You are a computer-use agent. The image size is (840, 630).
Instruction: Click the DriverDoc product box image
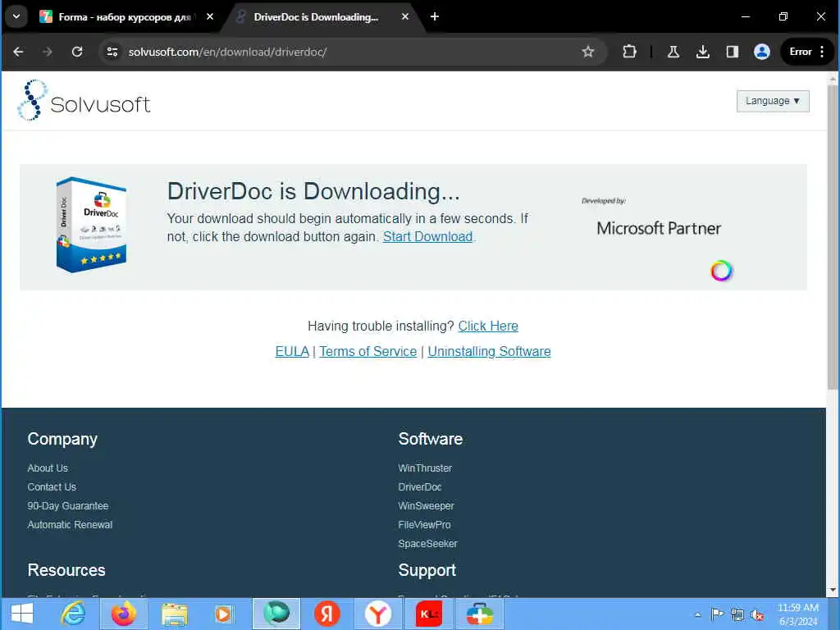point(92,225)
